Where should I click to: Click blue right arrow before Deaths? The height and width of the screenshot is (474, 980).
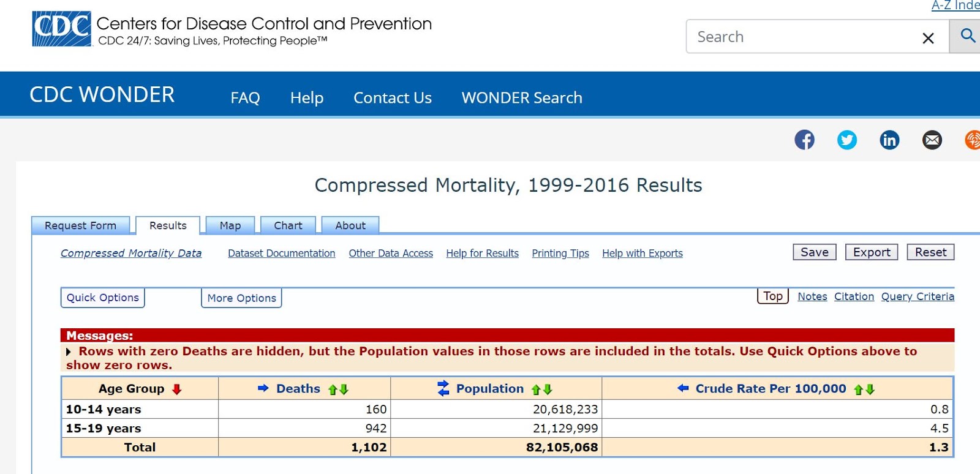(263, 388)
